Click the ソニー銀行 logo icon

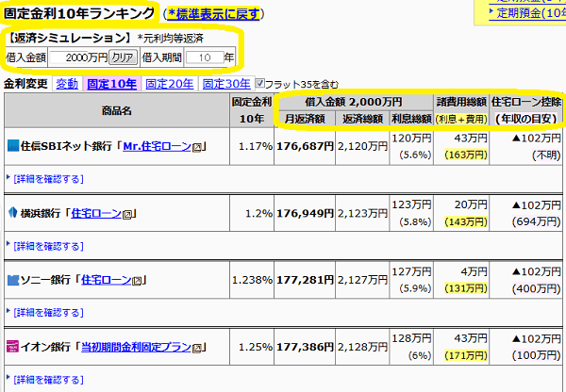click(13, 280)
